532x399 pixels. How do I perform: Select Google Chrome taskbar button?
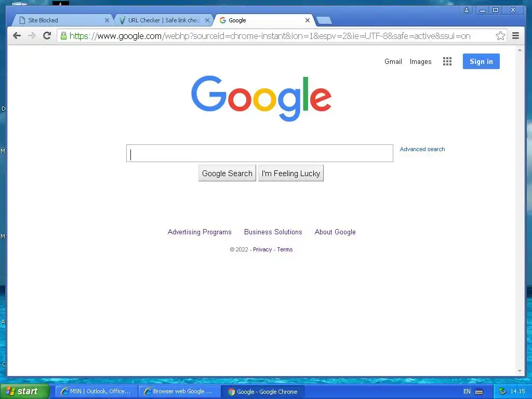(x=263, y=392)
